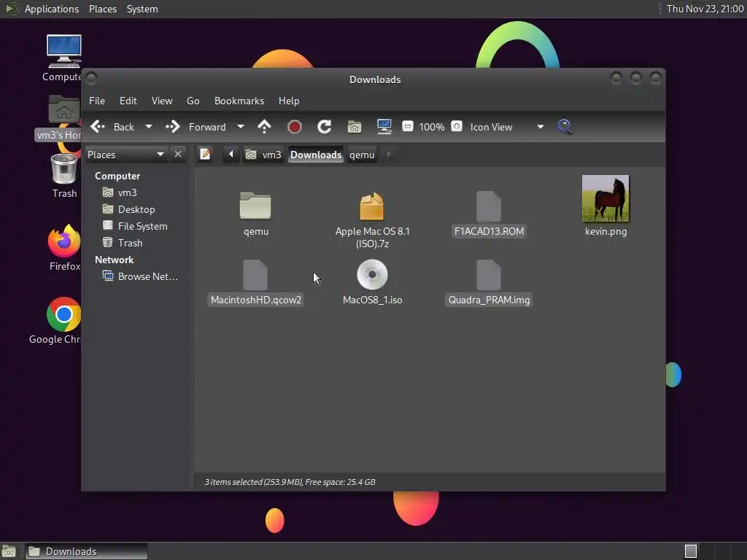This screenshot has width=747, height=560.
Task: Open the System panel menu
Action: [142, 9]
